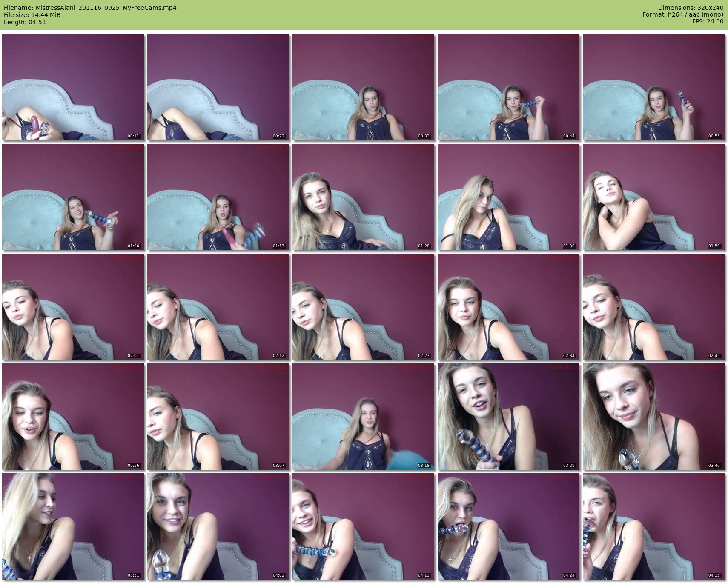
Task: Open the thumbnail stamped 00:11
Action: coord(73,87)
